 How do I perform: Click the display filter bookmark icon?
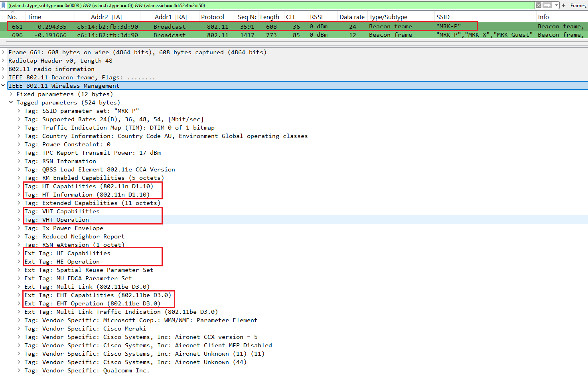4,5
